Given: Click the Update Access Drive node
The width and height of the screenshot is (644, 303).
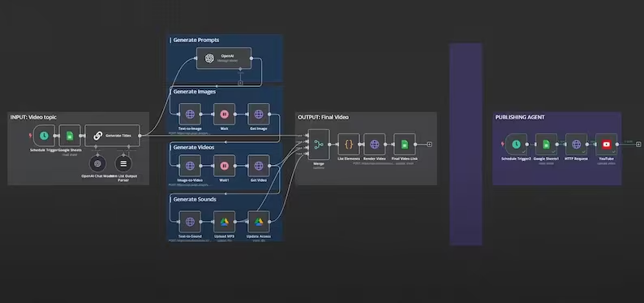Looking at the screenshot, I should click(x=259, y=222).
